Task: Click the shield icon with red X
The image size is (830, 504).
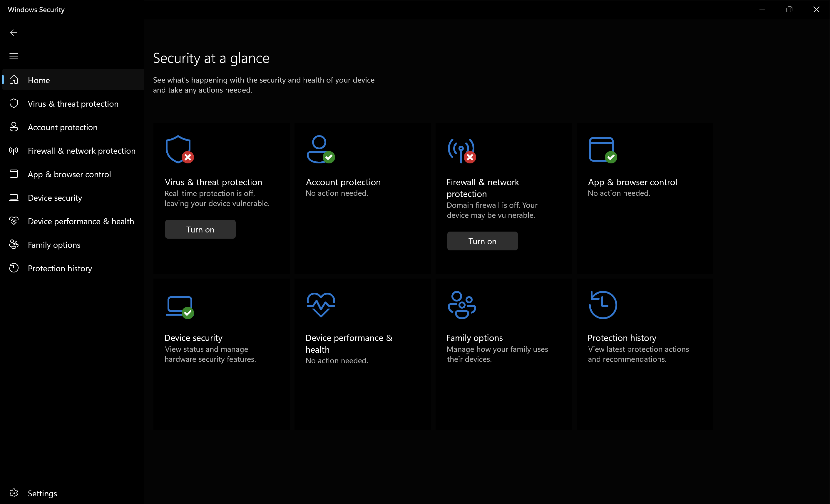Action: [x=179, y=150]
